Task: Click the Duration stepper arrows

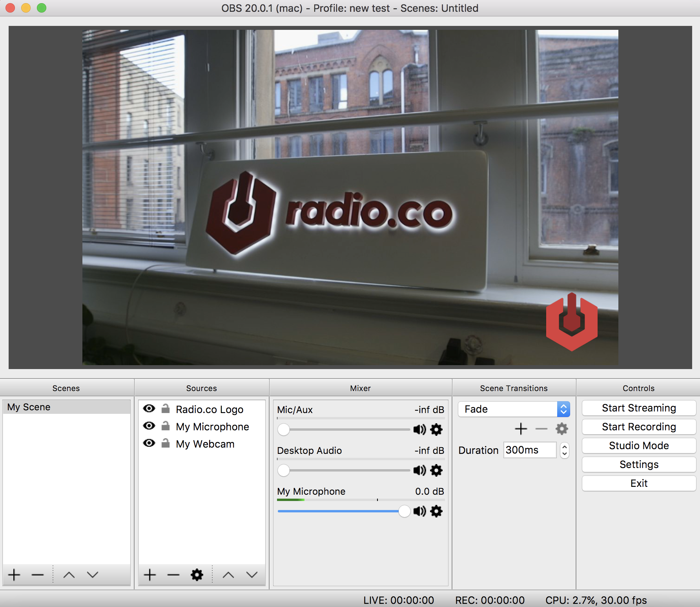Action: [564, 450]
